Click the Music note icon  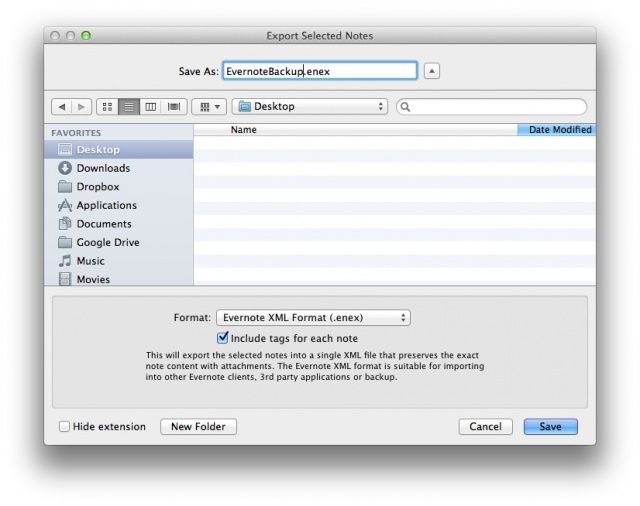(x=65, y=261)
